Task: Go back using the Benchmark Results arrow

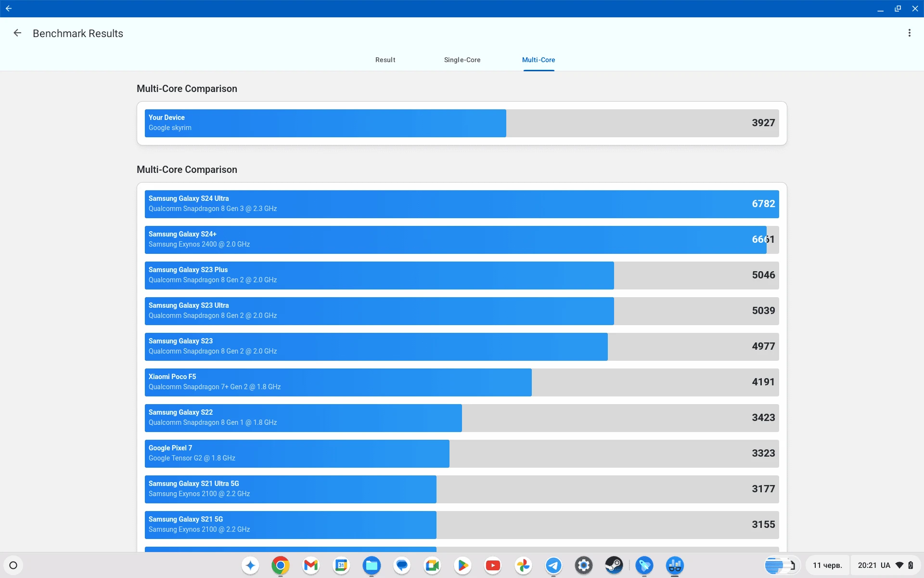Action: tap(17, 33)
